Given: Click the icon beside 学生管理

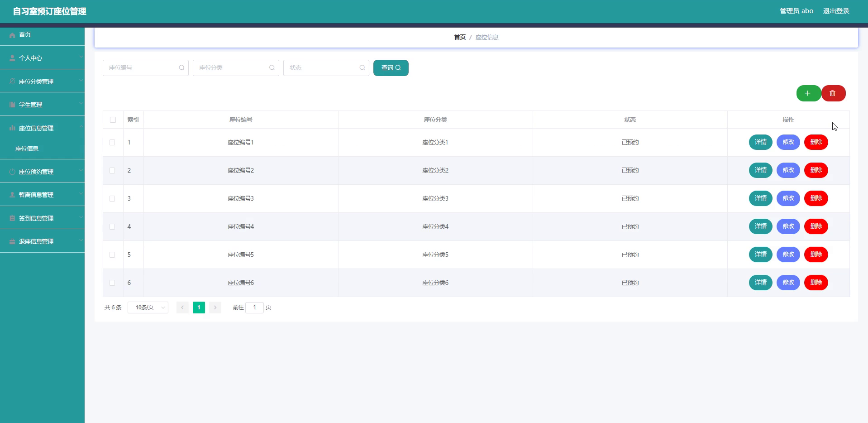Looking at the screenshot, I should (12, 105).
